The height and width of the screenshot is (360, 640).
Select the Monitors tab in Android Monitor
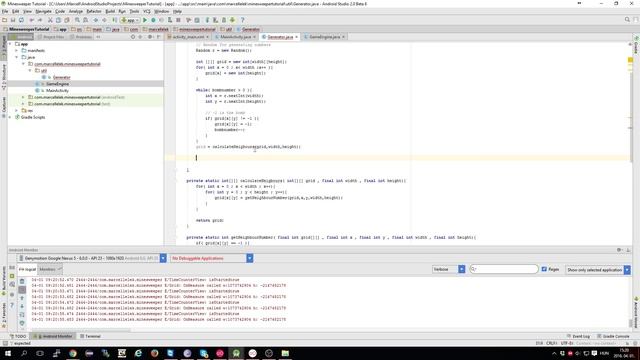[x=49, y=269]
